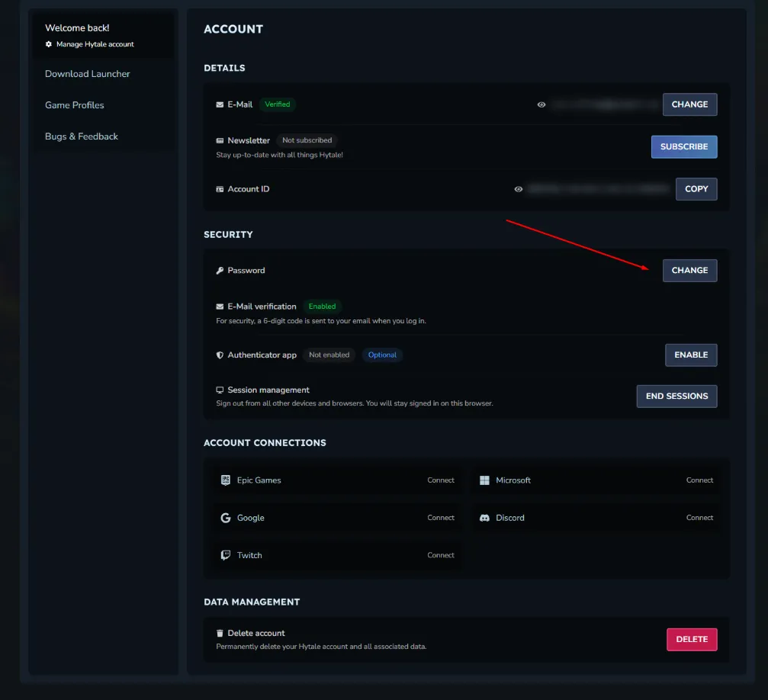The height and width of the screenshot is (700, 768).
Task: Show hidden Account ID via eye icon
Action: (x=519, y=189)
